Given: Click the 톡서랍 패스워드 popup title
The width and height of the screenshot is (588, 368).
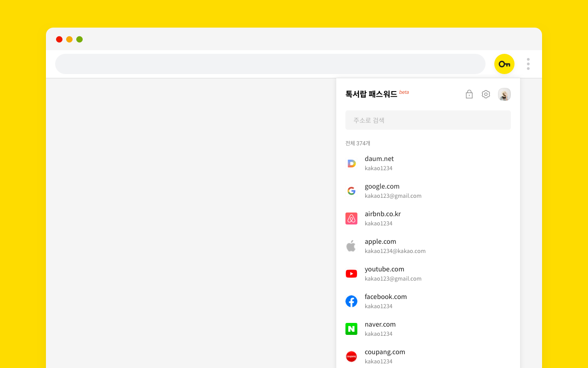Looking at the screenshot, I should 371,93.
